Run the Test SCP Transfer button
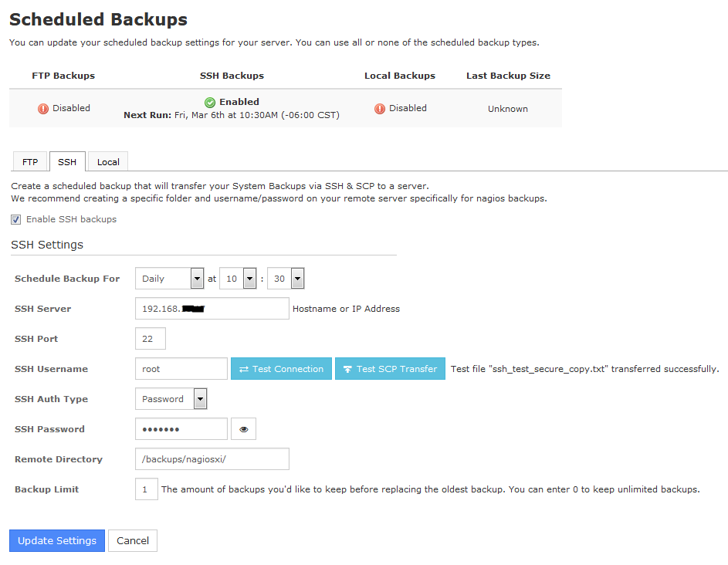Screen dimensions: 728x565 tap(390, 369)
